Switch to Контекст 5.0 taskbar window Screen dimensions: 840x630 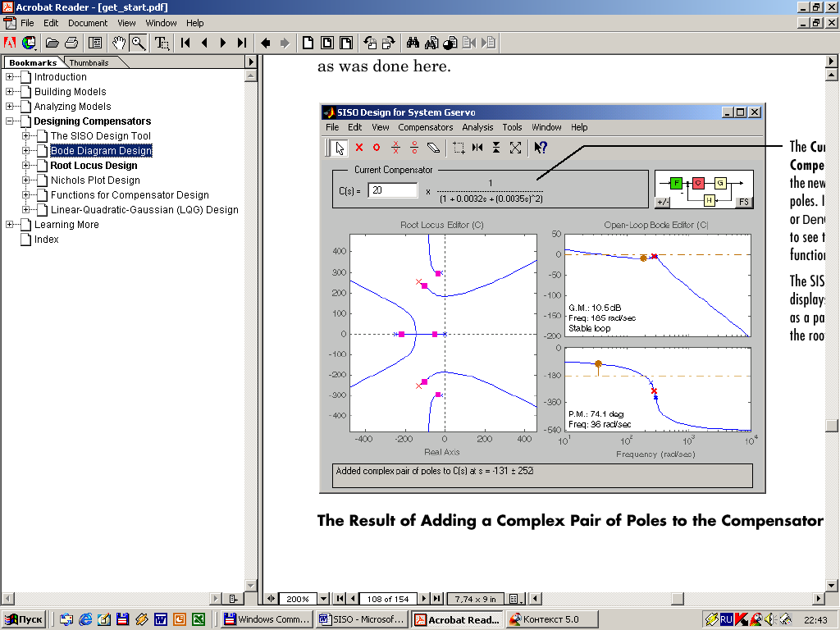552,619
